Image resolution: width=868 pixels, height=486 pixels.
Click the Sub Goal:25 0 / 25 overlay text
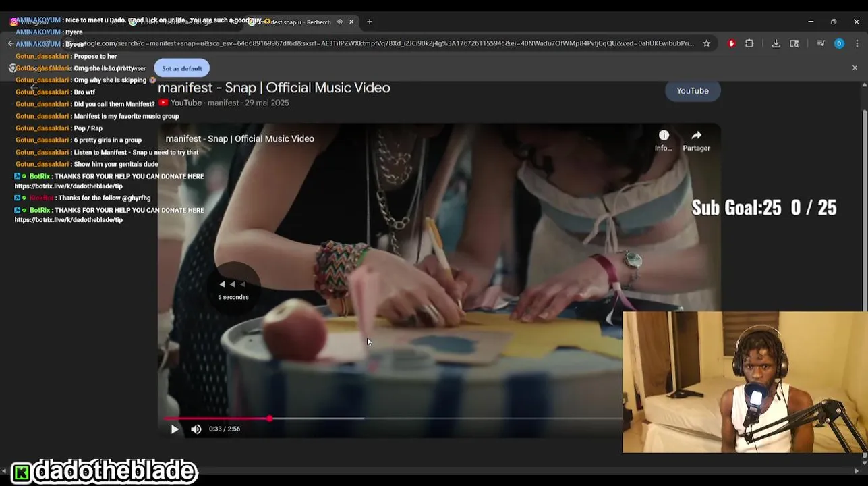click(x=764, y=207)
